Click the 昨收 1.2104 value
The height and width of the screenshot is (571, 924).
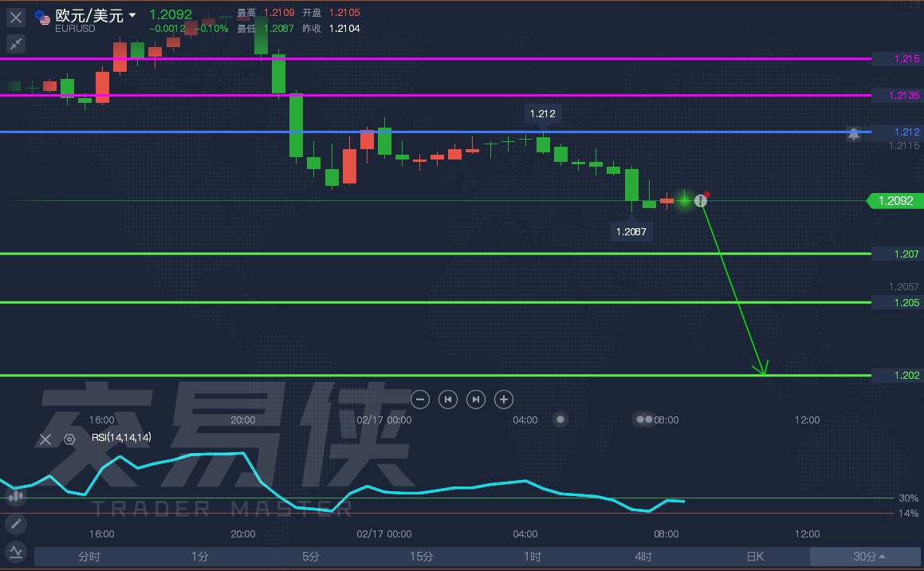tap(344, 28)
